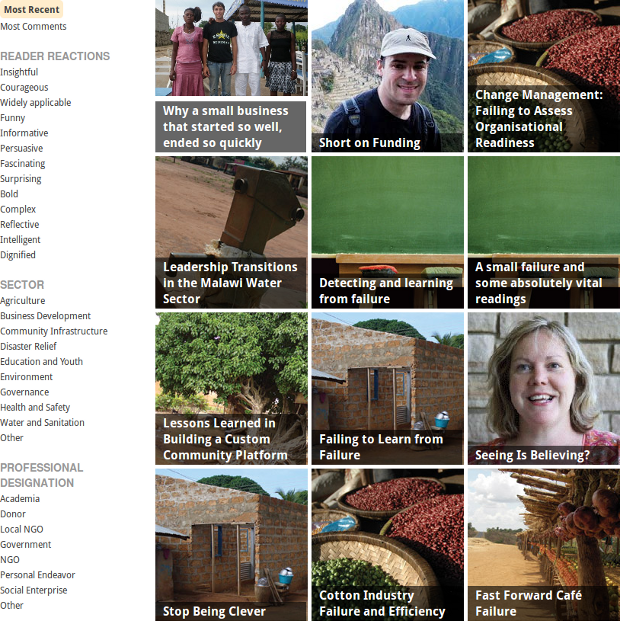Open Fast Forward Café Failure story
This screenshot has height=624, width=620.
[x=544, y=545]
